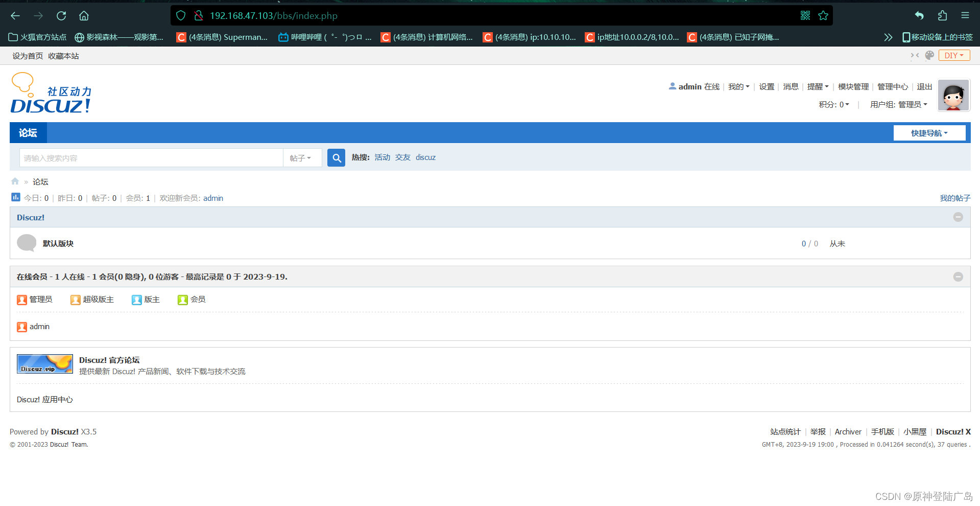
Task: Open the footer Archiver link
Action: pos(848,432)
